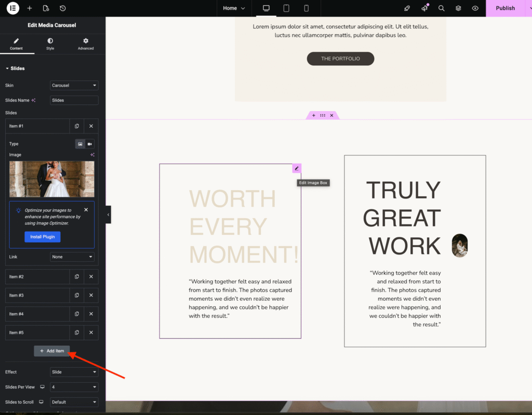Remove slide Item #3
The width and height of the screenshot is (532, 415).
click(x=91, y=296)
